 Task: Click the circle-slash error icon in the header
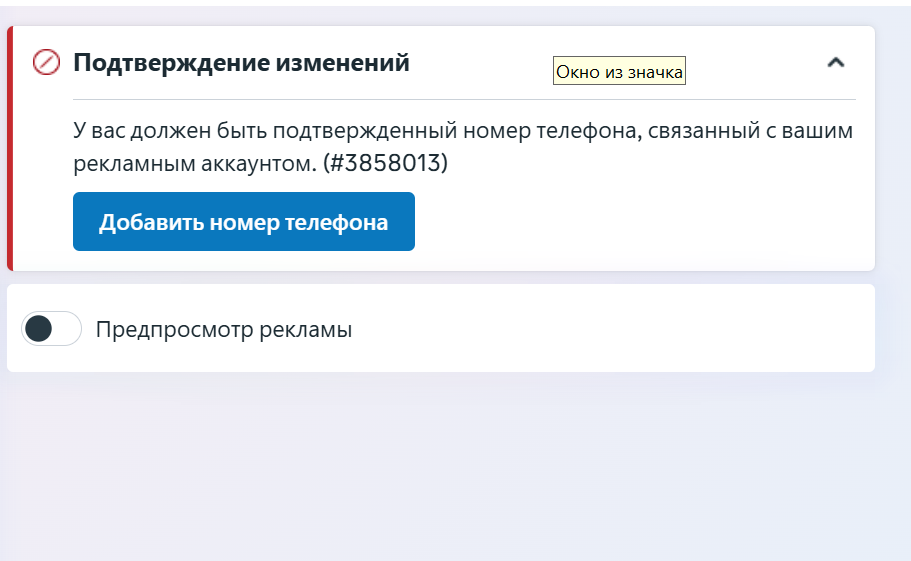coord(46,62)
